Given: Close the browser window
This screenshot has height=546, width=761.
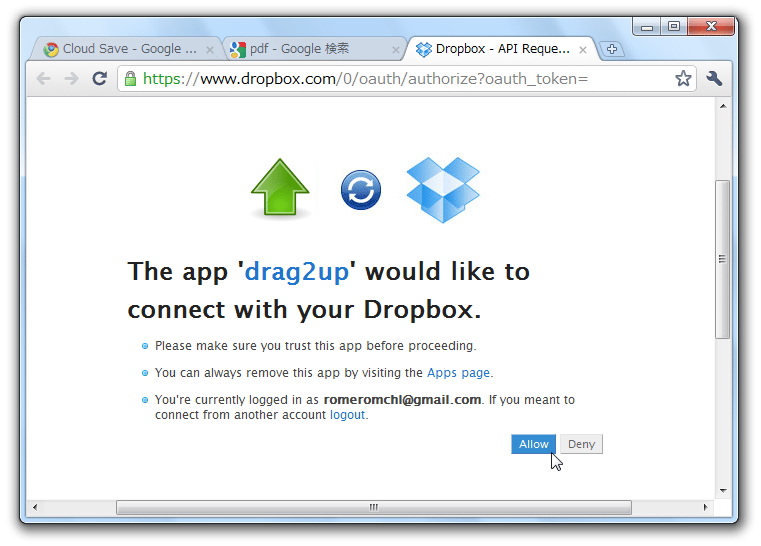Looking at the screenshot, I should [x=711, y=27].
